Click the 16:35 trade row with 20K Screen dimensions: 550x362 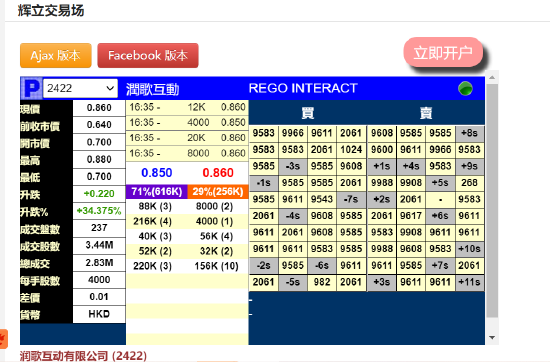(x=187, y=138)
